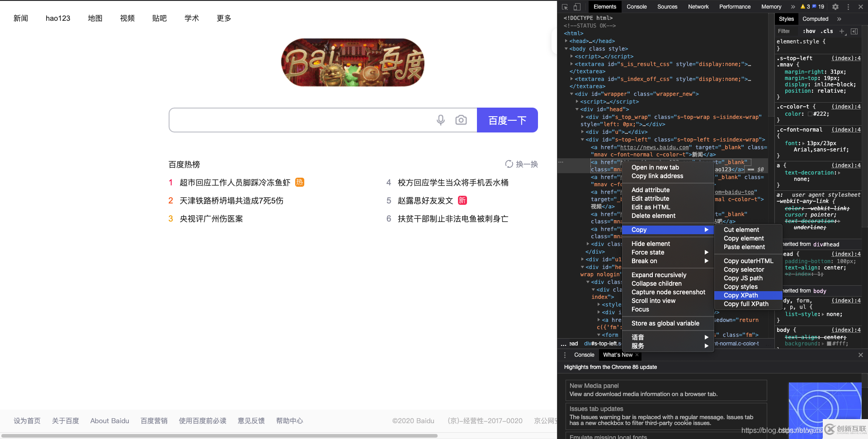Open the About Baidu footer link
The width and height of the screenshot is (868, 439).
click(110, 421)
